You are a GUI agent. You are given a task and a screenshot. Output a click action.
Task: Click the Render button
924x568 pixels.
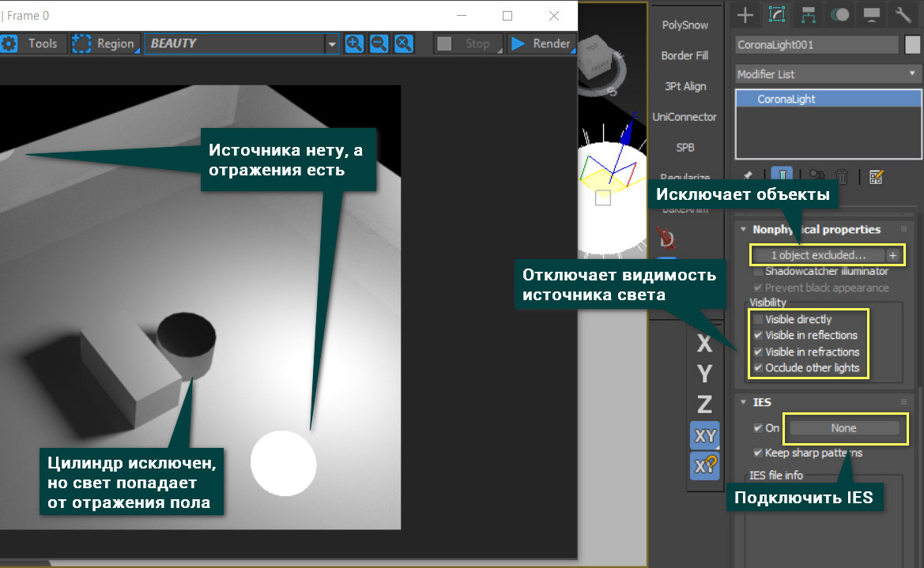pos(541,43)
